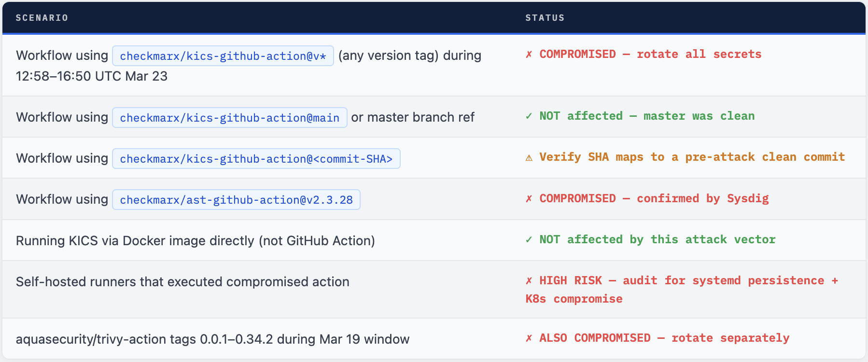Click the SCENARIO column header

(x=42, y=18)
